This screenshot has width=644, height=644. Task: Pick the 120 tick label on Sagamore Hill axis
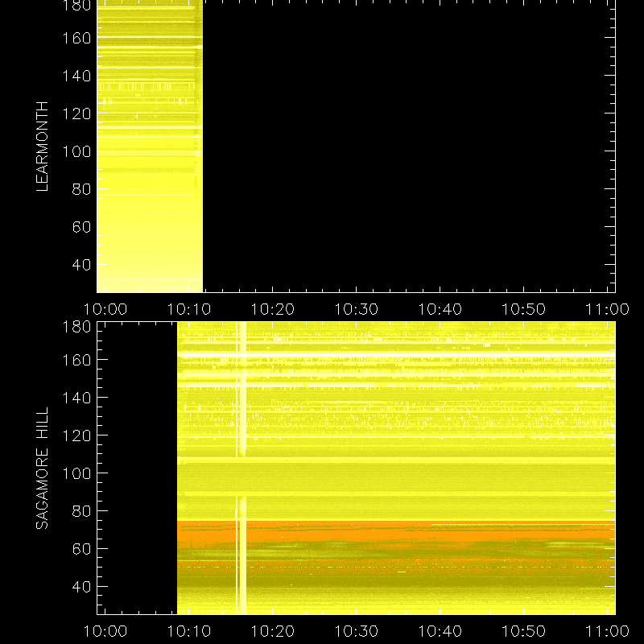pyautogui.click(x=76, y=436)
